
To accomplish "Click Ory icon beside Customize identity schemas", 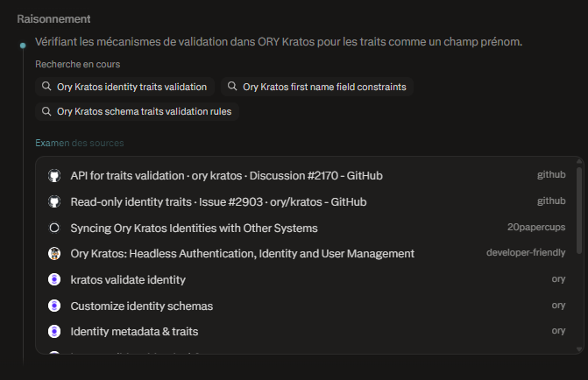I will (53, 306).
